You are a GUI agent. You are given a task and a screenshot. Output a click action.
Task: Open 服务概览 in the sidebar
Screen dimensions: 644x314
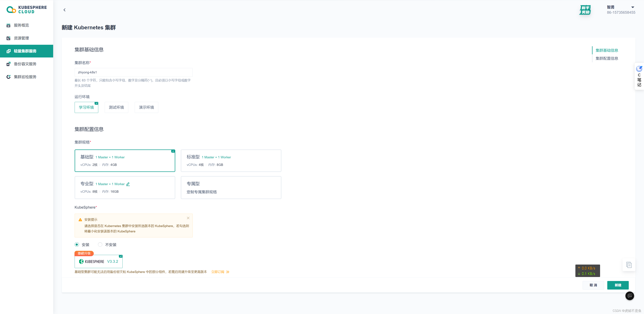(x=26, y=25)
